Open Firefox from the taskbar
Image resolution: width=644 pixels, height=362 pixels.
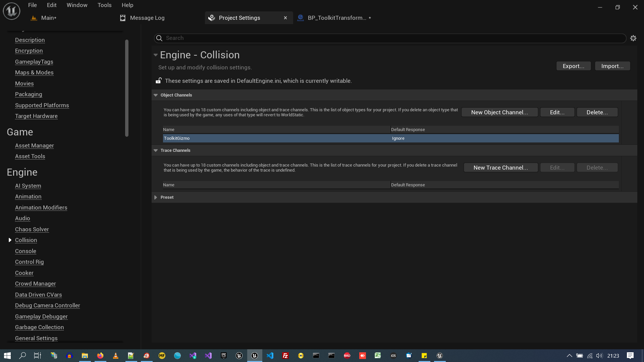coord(100,356)
